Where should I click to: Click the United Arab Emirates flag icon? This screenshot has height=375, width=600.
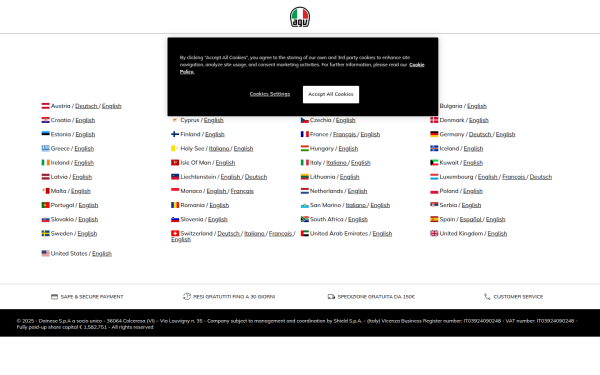pyautogui.click(x=305, y=233)
